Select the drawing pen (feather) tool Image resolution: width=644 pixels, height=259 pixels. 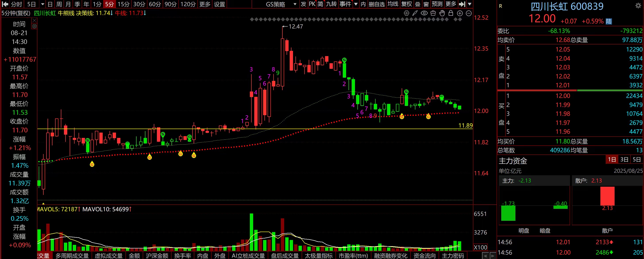coord(415,13)
